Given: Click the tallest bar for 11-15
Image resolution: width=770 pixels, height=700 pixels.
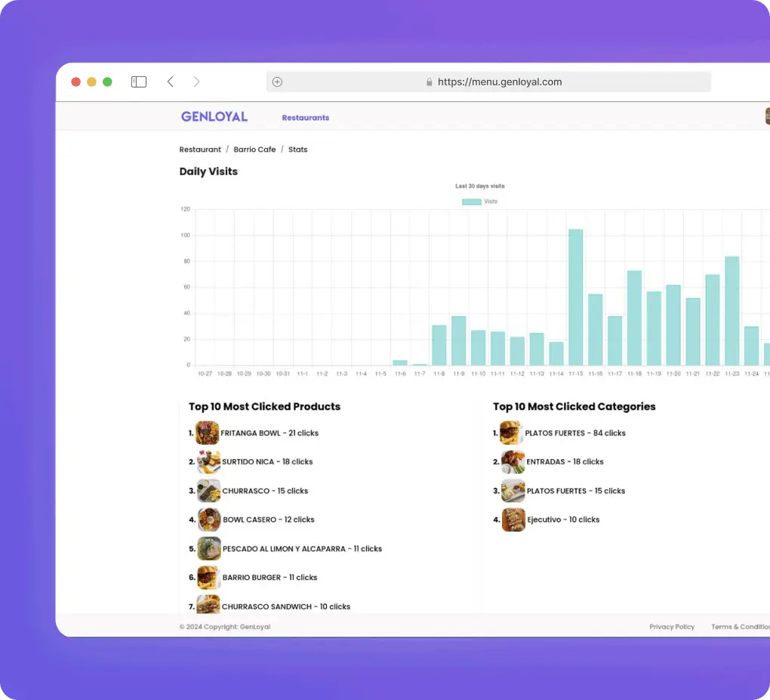Looking at the screenshot, I should click(576, 298).
